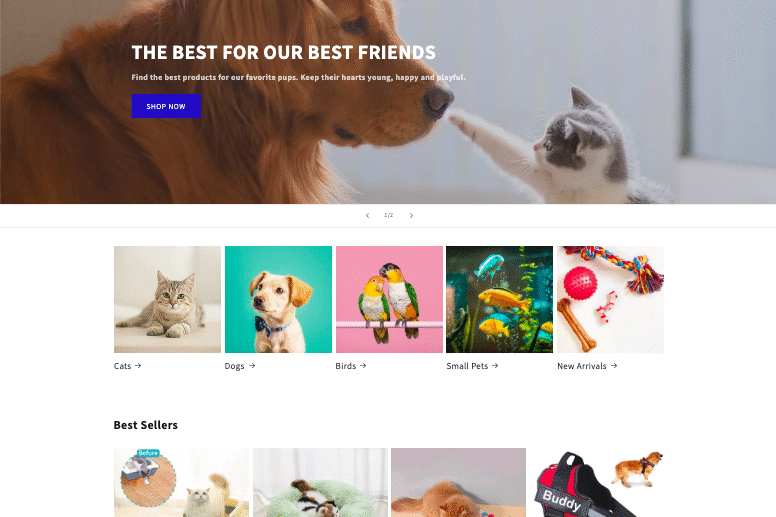Follow the Small Pets text link
This screenshot has height=517, width=776.
pos(467,366)
